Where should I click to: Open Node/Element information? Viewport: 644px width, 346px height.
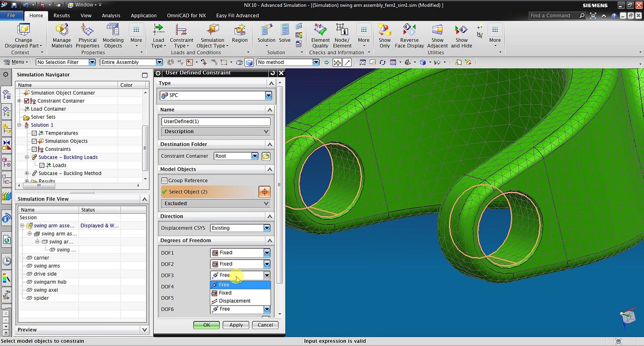[x=342, y=36]
